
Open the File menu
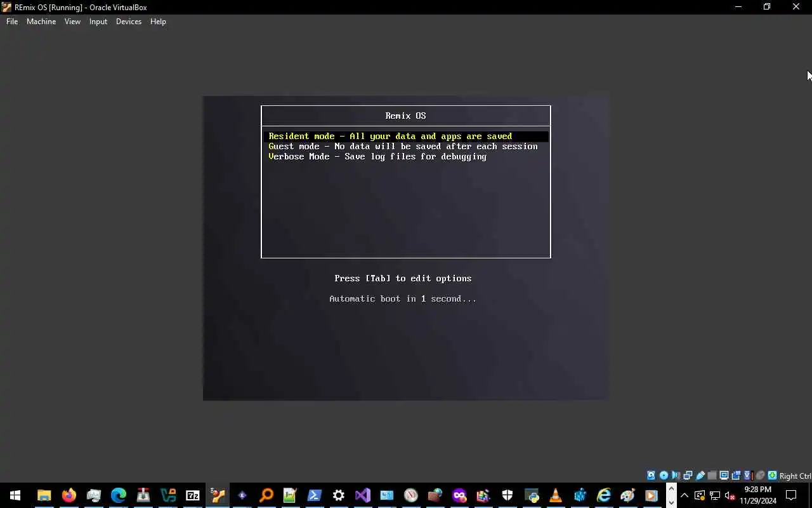pyautogui.click(x=12, y=22)
